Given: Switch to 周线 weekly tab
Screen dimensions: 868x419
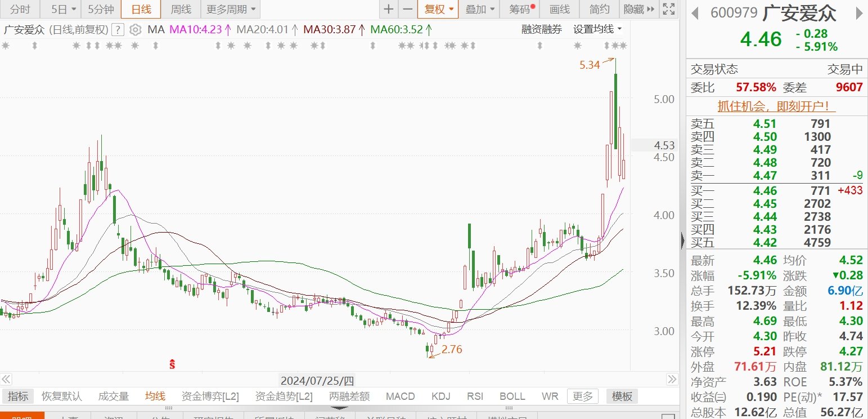Looking at the screenshot, I should (181, 9).
